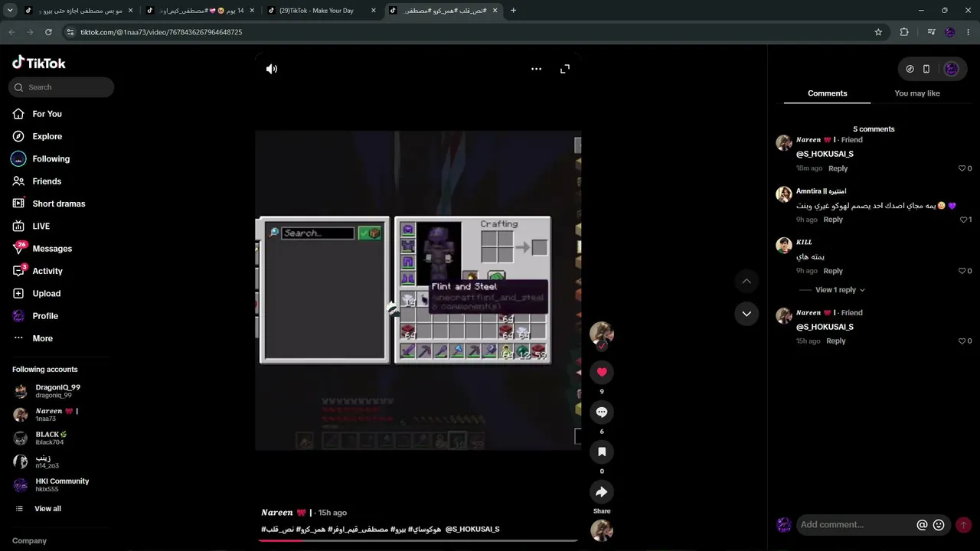Viewport: 980px width, 551px height.
Task: Open the Friends page
Action: click(47, 181)
